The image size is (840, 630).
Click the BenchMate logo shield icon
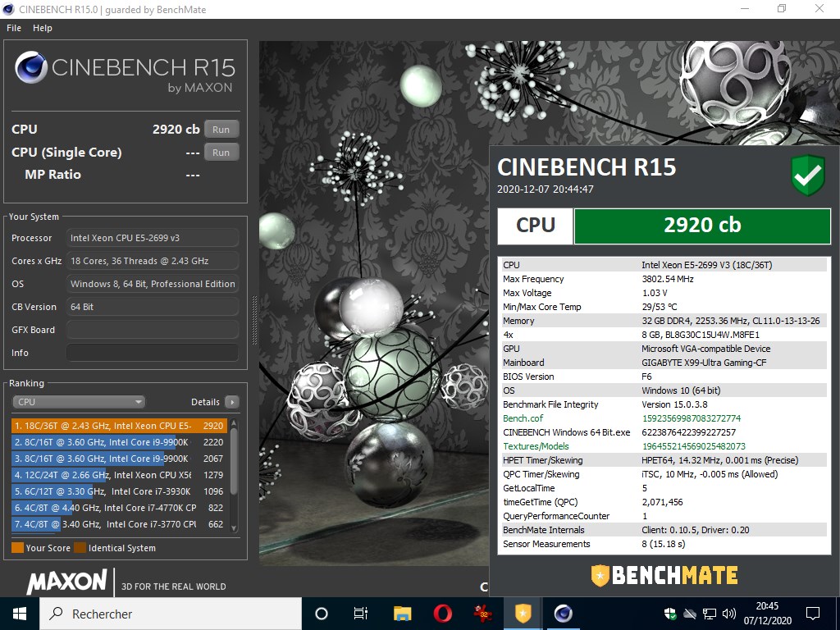600,576
